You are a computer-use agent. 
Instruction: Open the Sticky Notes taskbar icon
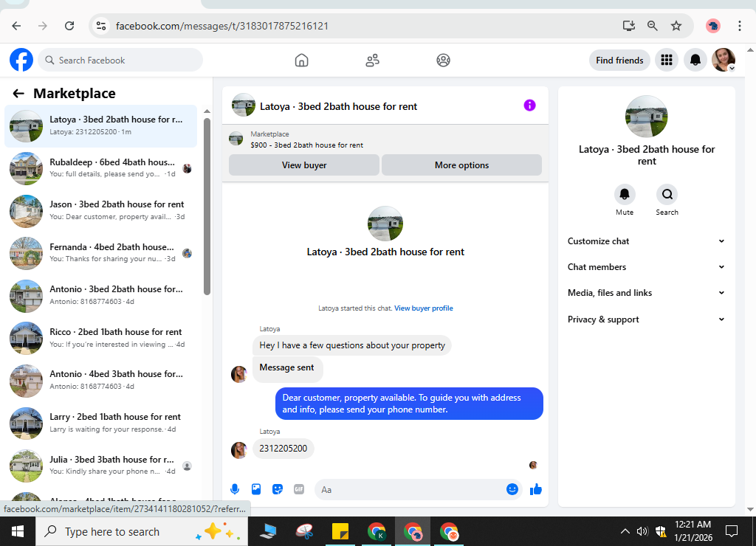[340, 531]
